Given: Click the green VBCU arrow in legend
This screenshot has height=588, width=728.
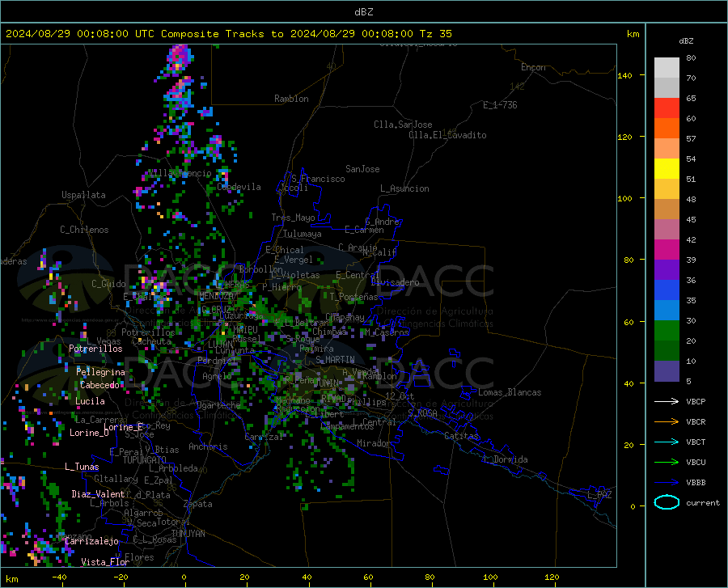Looking at the screenshot, I should pyautogui.click(x=667, y=463).
